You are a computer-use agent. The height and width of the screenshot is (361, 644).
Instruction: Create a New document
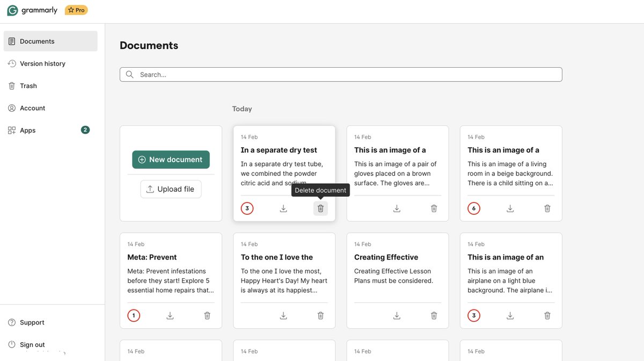(171, 160)
